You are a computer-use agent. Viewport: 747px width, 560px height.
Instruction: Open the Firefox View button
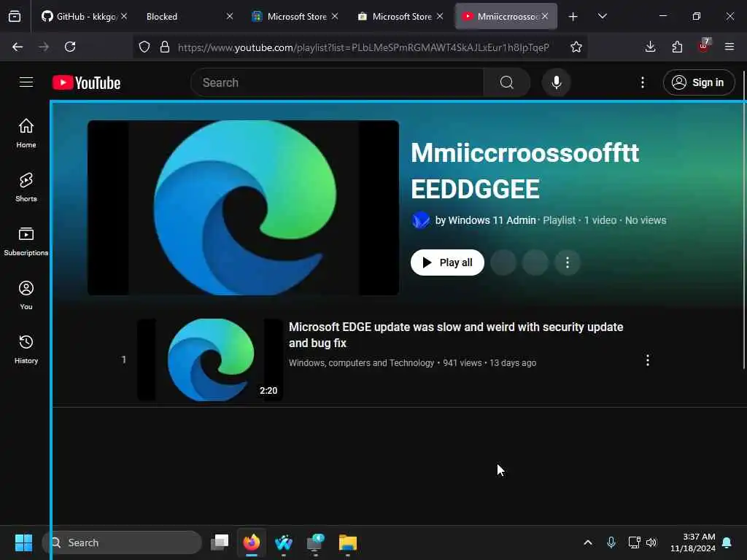pos(15,16)
